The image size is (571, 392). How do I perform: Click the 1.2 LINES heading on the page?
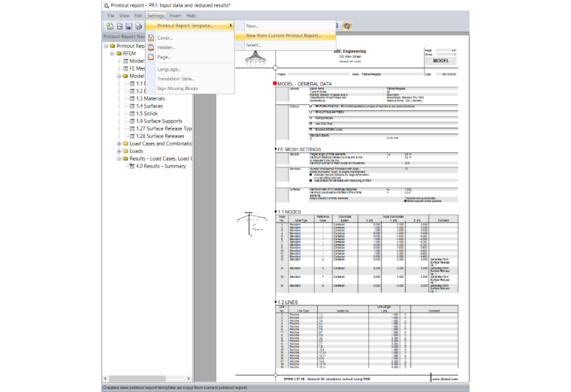(287, 303)
